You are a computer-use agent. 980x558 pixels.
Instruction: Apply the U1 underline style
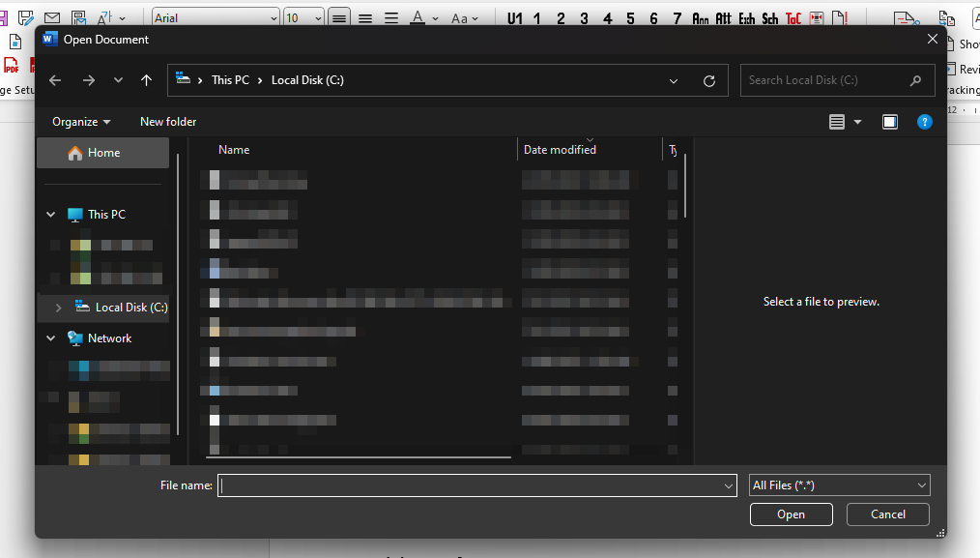[513, 17]
